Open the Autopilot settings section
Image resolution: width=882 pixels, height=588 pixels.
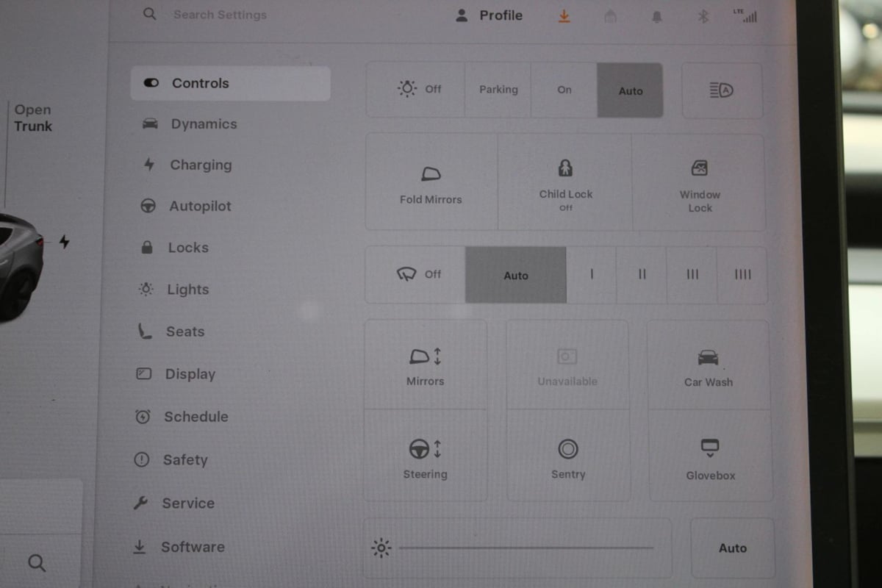coord(199,207)
